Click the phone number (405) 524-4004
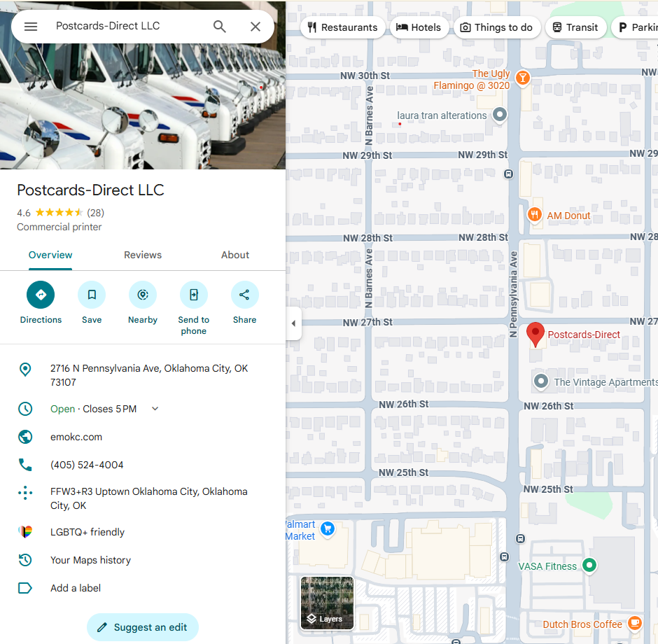658x644 pixels. 87,465
